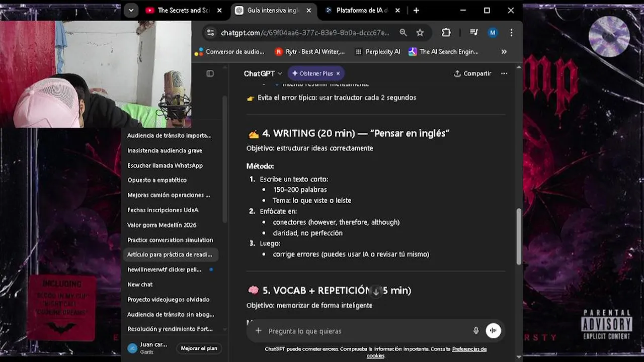Viewport: 644px width, 362px height.
Task: Open Rytr - Best AI Writer bookmark
Action: [310, 52]
